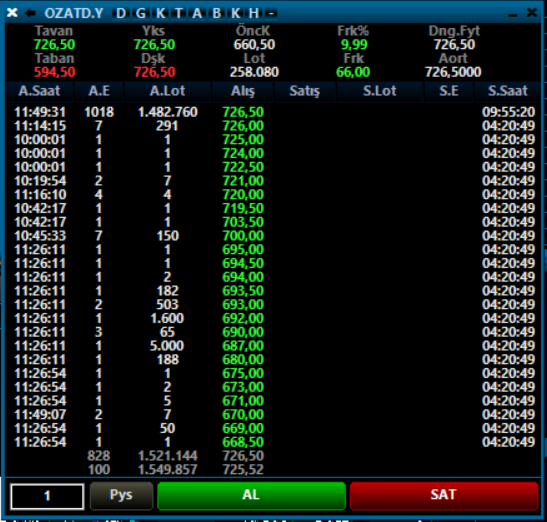Select the bid price 700,00

click(x=243, y=236)
